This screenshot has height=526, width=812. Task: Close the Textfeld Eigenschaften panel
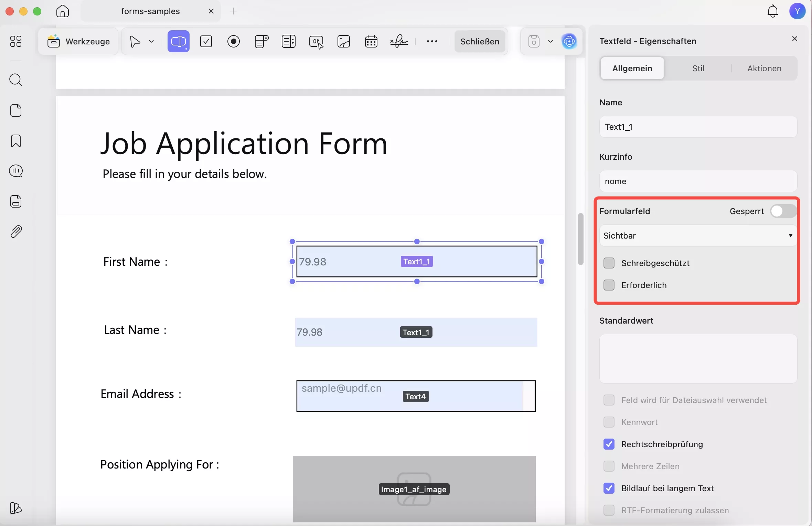794,39
